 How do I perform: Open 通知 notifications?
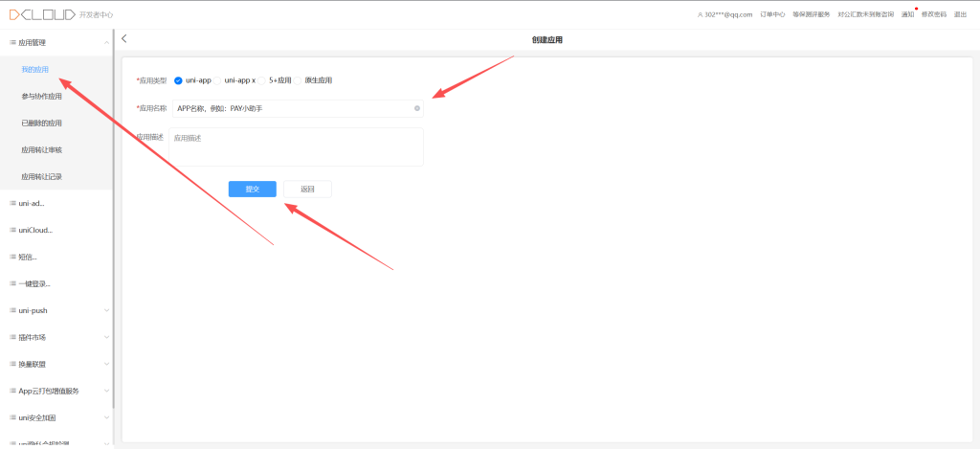tap(907, 15)
